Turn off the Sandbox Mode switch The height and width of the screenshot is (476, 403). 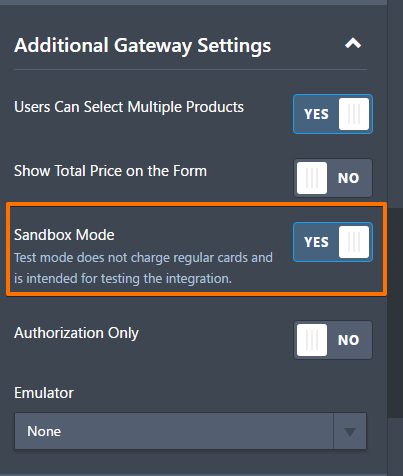click(333, 242)
